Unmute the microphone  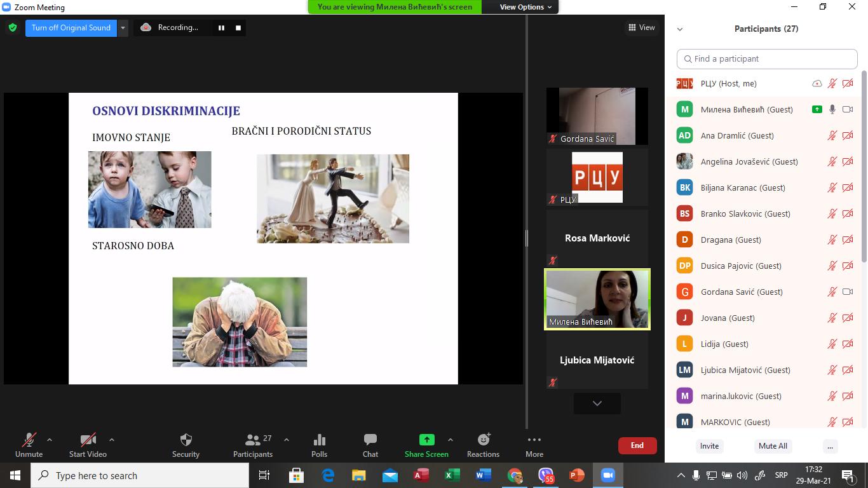coord(29,445)
